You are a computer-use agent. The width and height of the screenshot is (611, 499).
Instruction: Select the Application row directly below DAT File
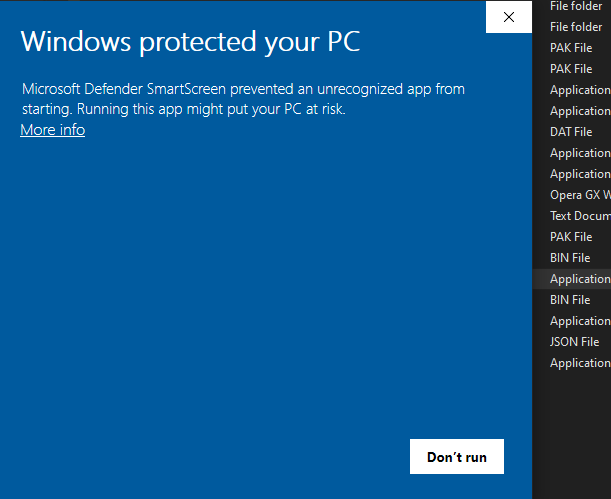click(x=580, y=153)
